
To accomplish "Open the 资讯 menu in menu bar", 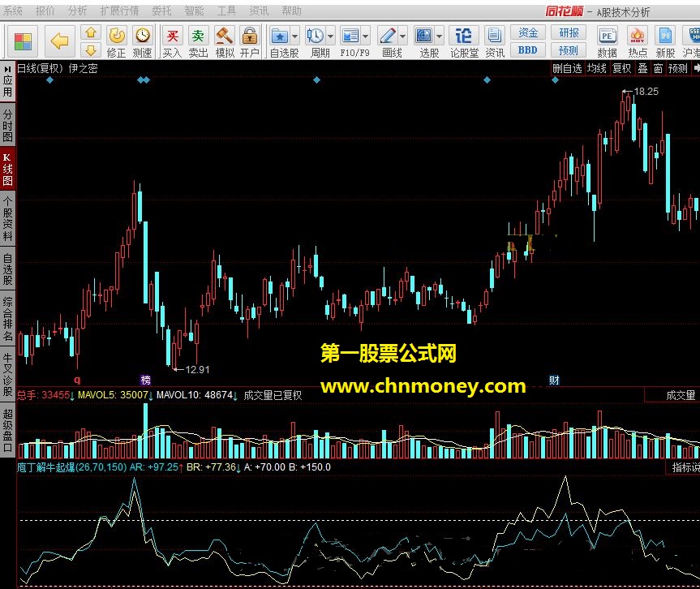I will [x=259, y=11].
